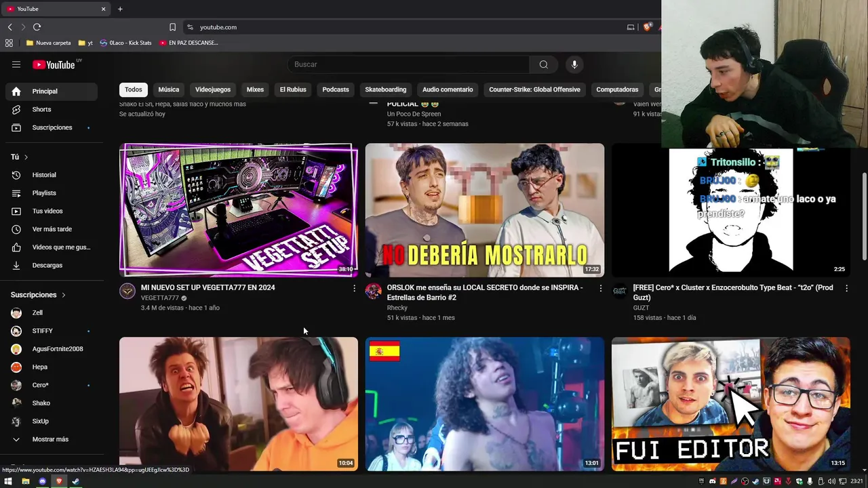Open the YouTube hamburger guide menu
Viewport: 868px width, 488px height.
16,64
